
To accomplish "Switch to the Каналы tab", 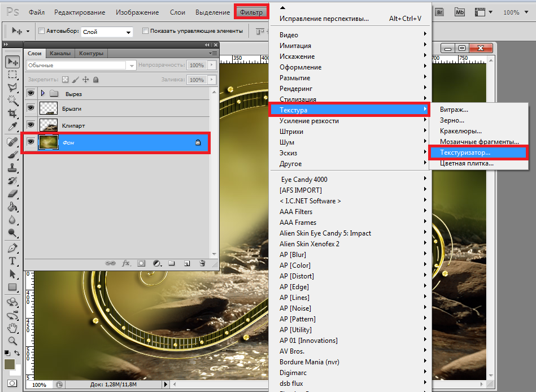I will click(60, 54).
